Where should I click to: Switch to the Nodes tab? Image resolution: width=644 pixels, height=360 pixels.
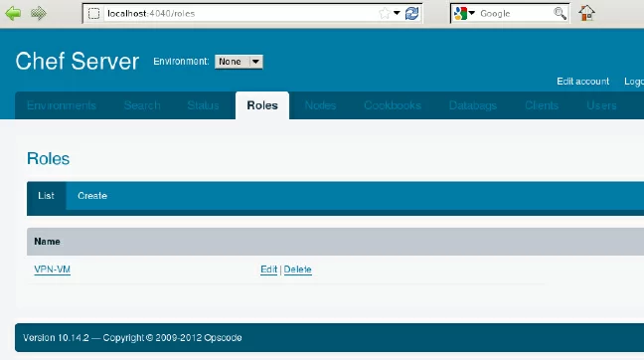[320, 105]
